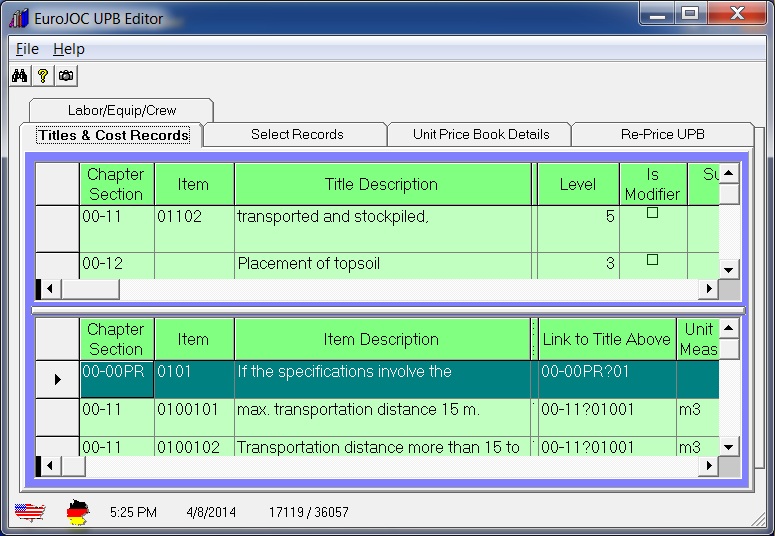The width and height of the screenshot is (775, 536).
Task: Open the Unit Price Book Details tab
Action: [x=481, y=134]
